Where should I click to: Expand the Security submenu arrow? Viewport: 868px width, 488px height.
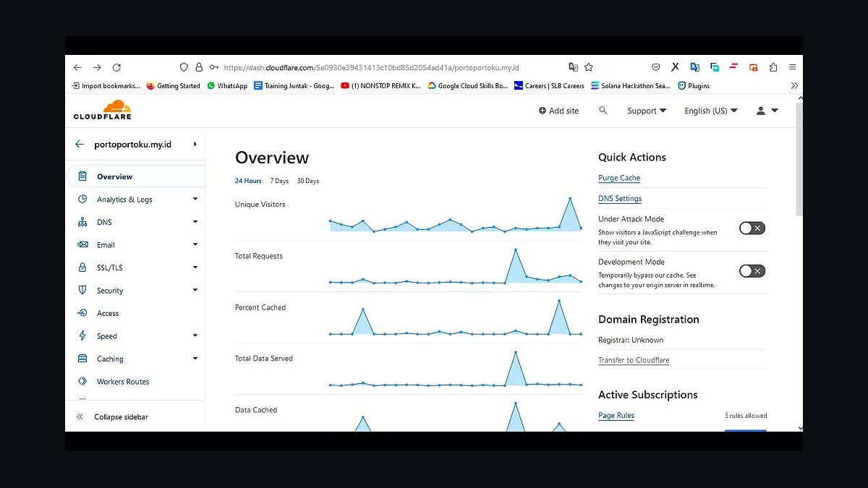(195, 290)
